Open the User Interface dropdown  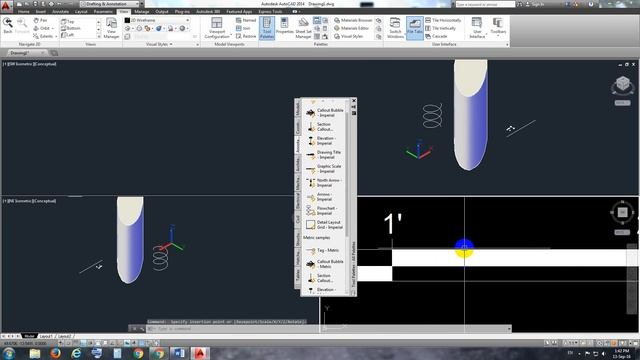pos(477,28)
